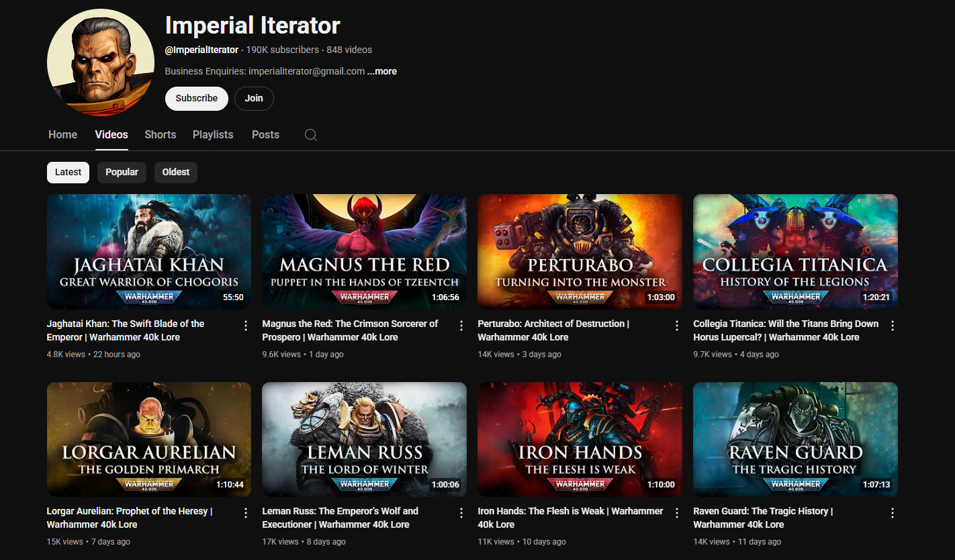Screen dimensions: 955x560
Task: Expand channel description with ...more
Action: pos(382,71)
